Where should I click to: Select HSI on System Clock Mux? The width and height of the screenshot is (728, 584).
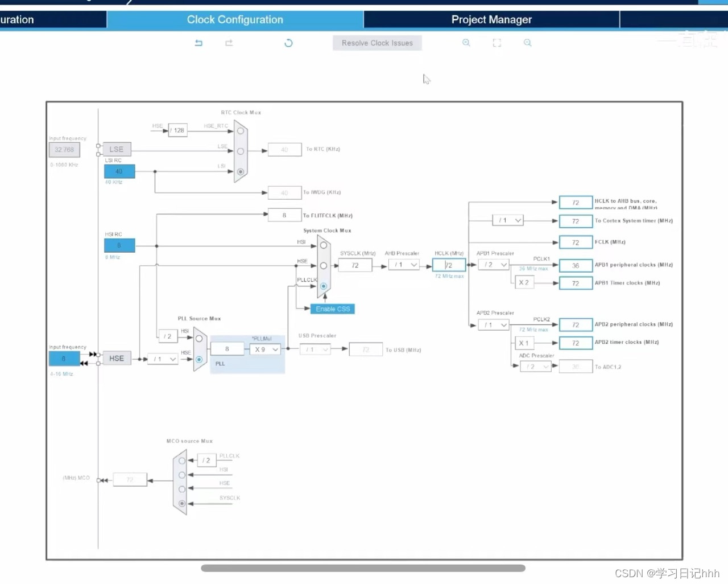(x=324, y=245)
